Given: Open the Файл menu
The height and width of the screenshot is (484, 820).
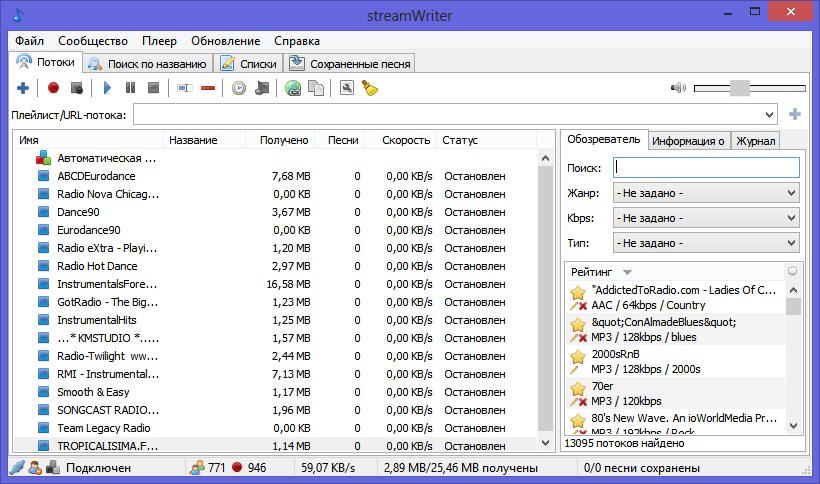Looking at the screenshot, I should pyautogui.click(x=29, y=41).
